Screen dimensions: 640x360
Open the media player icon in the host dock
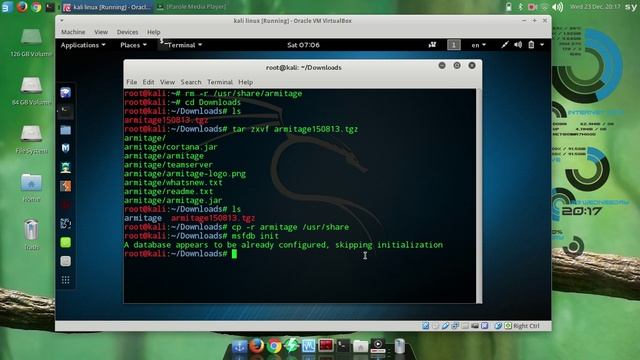pos(378,346)
